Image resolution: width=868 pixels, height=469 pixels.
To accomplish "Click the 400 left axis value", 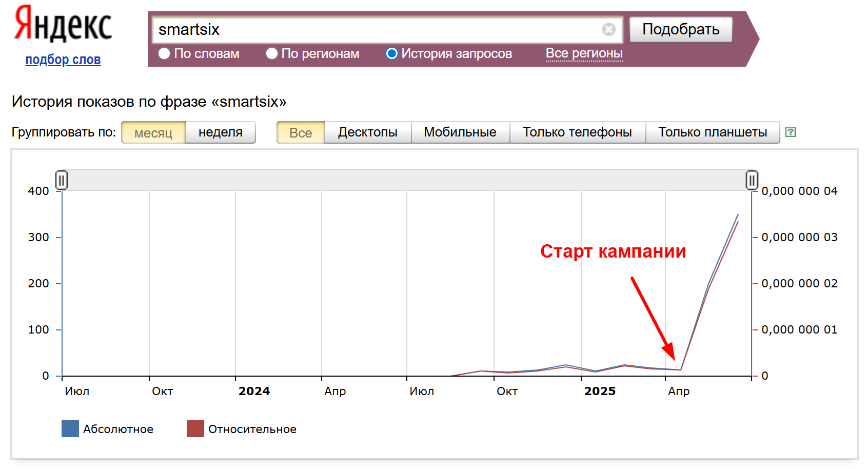I will point(38,191).
